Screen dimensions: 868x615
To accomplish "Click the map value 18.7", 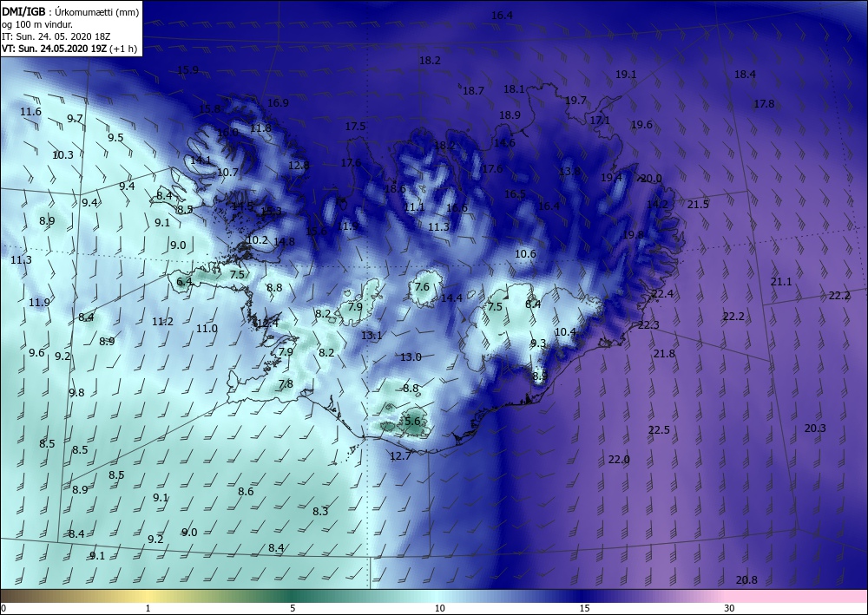I will click(473, 91).
